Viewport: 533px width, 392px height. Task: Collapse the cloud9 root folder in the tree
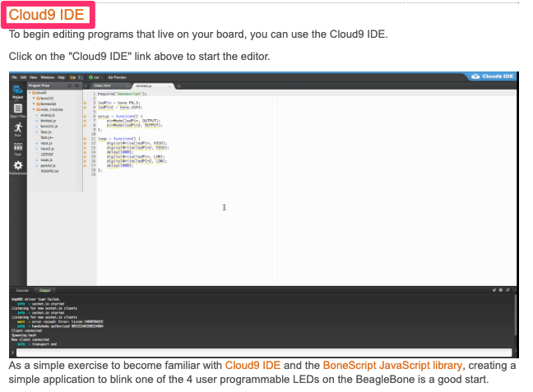pyautogui.click(x=30, y=92)
